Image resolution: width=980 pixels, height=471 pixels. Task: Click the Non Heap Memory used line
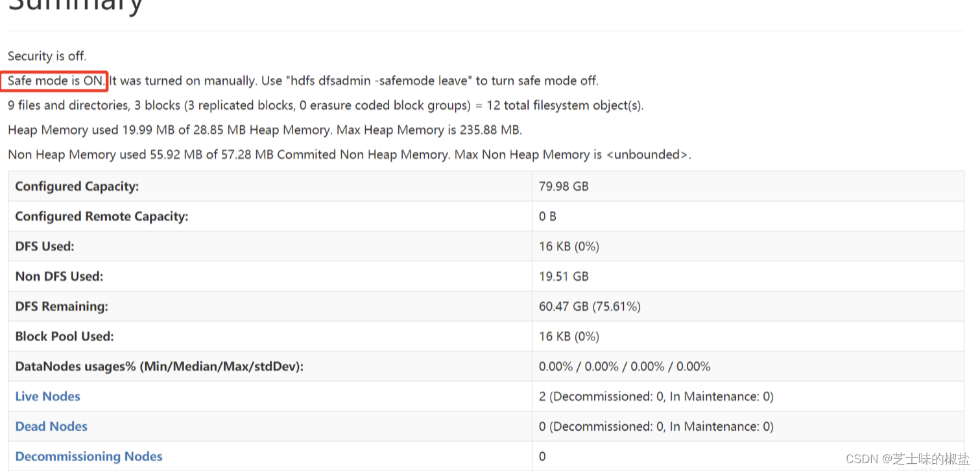349,155
